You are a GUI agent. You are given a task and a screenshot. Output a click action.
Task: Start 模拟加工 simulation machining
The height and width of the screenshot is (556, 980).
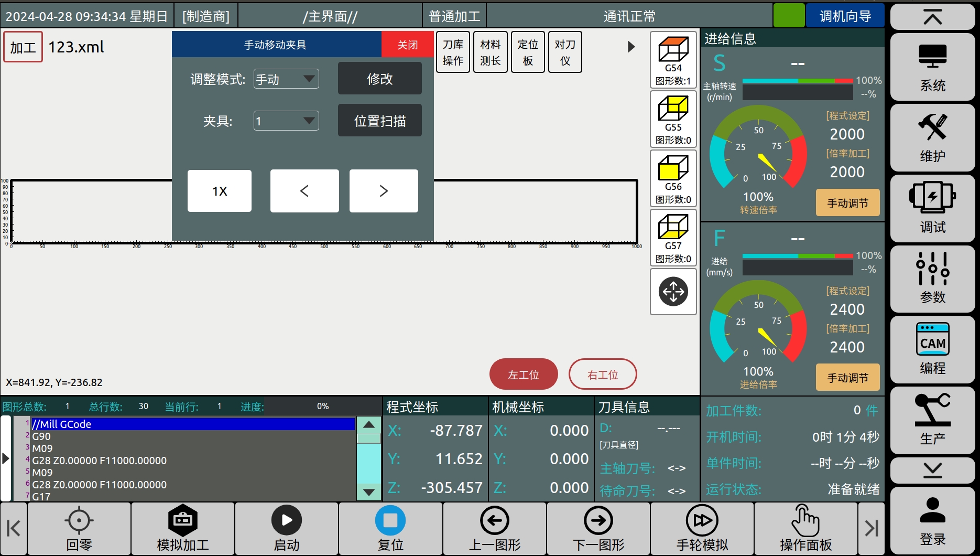[x=183, y=529]
